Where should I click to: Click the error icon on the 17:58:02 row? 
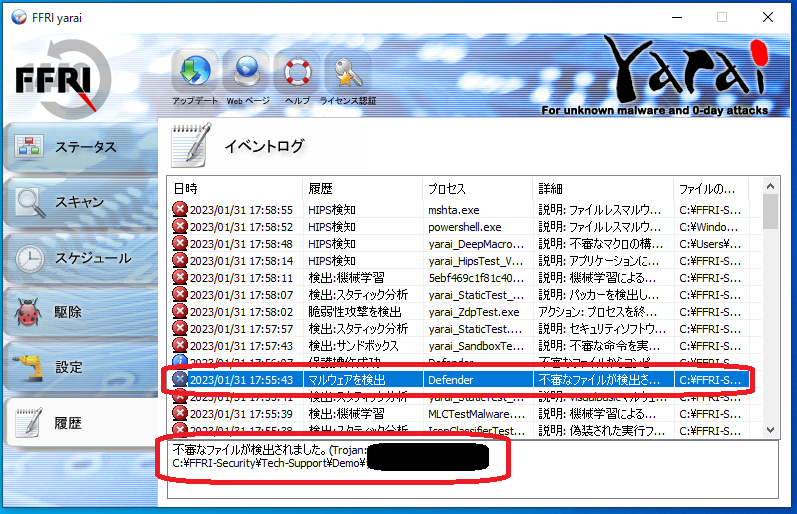click(179, 311)
